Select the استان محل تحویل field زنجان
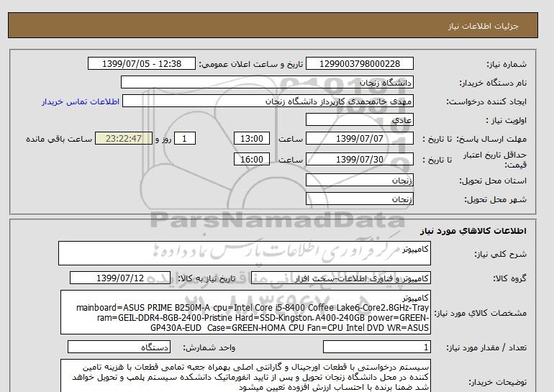554x392 pixels. (359, 180)
